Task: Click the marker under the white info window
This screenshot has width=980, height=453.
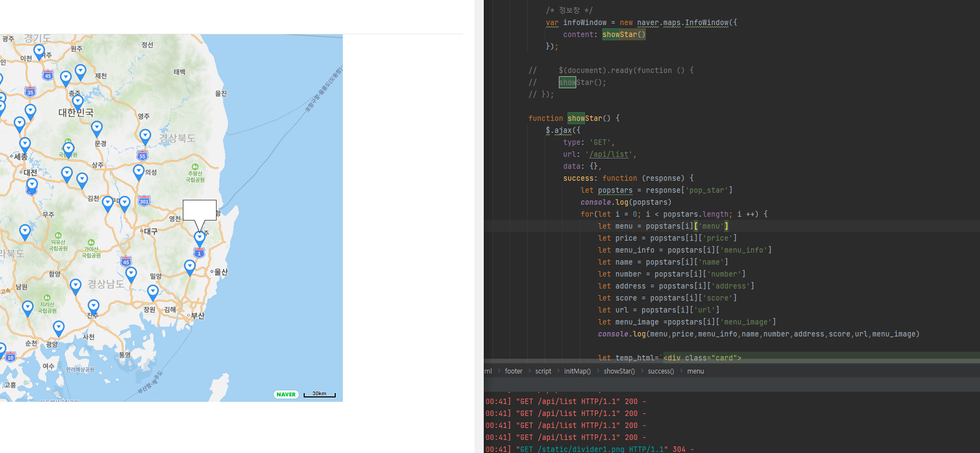Action: tap(200, 238)
